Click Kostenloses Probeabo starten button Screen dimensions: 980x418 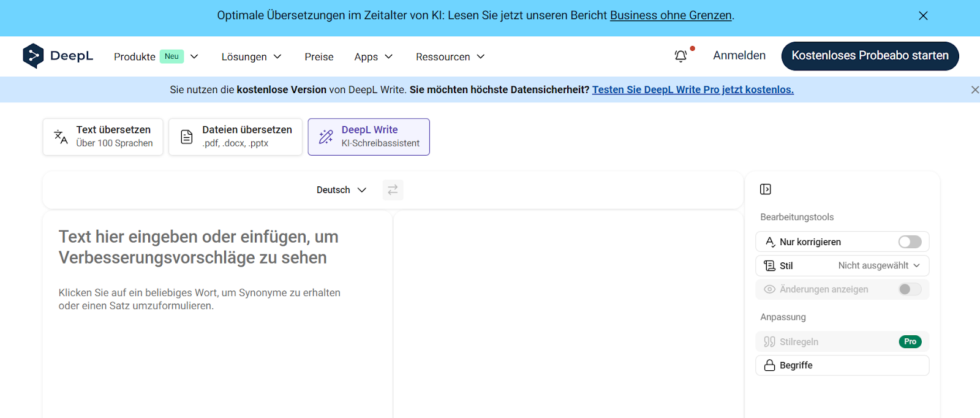click(870, 56)
